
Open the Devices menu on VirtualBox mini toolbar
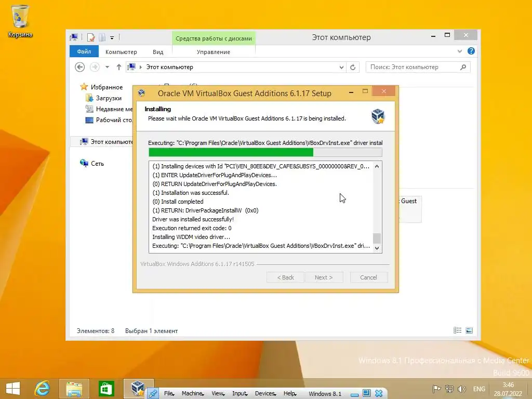pyautogui.click(x=265, y=393)
